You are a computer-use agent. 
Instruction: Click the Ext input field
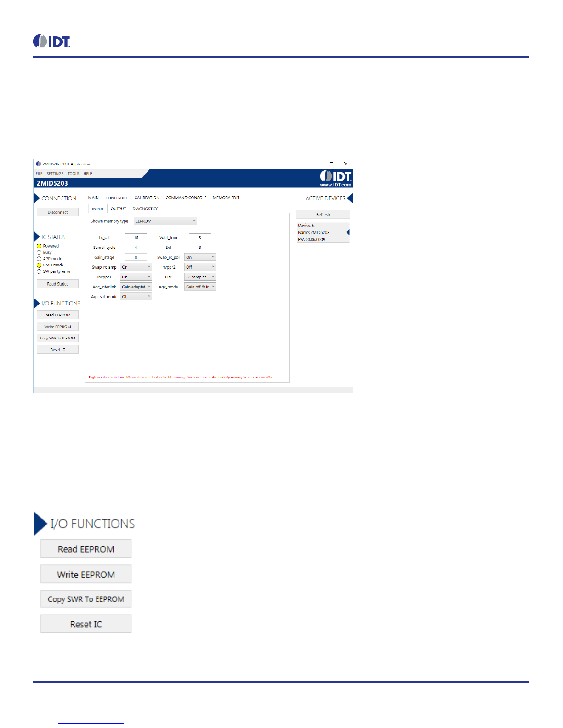coord(200,248)
